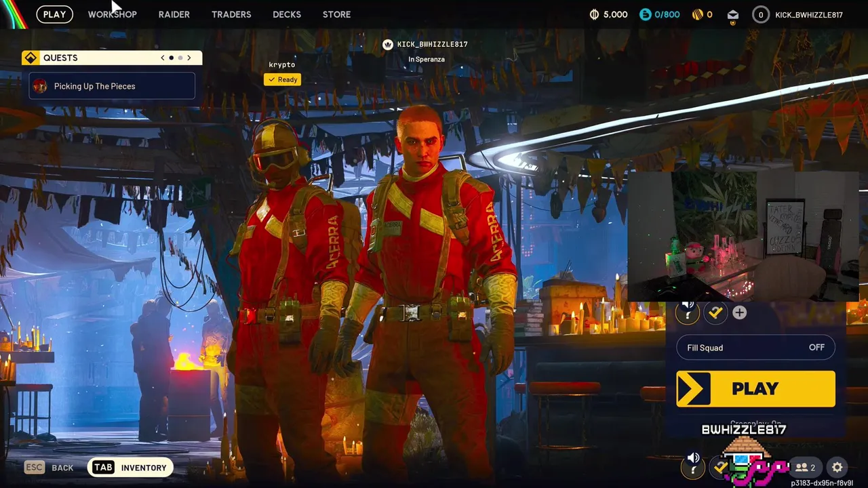Image resolution: width=868 pixels, height=488 pixels.
Task: Click the QUESTS panel title
Action: pyautogui.click(x=60, y=58)
